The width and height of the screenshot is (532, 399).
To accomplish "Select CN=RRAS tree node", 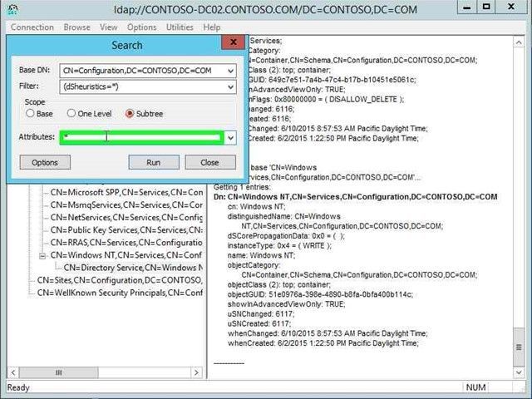I will click(126, 243).
